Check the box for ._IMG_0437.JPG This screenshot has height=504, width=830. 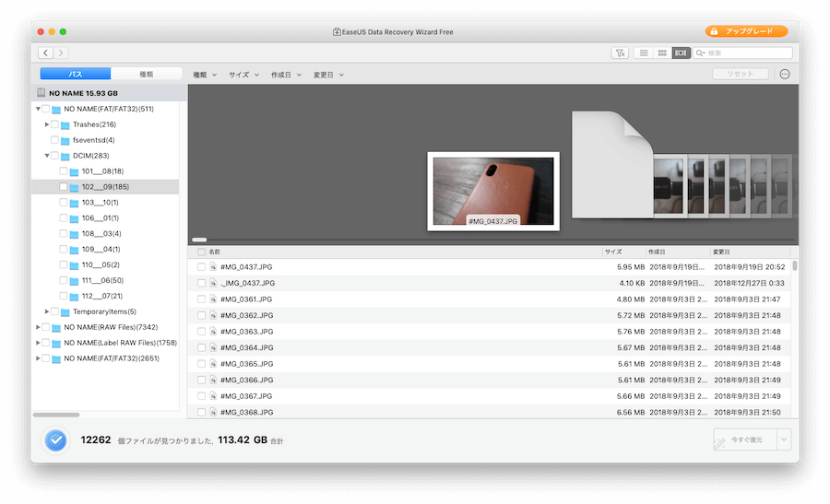tap(201, 283)
